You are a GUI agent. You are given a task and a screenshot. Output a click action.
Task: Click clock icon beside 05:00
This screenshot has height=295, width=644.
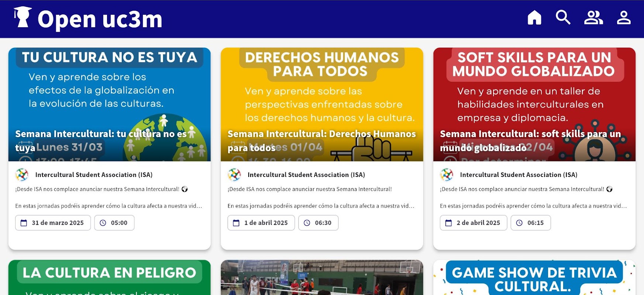103,223
